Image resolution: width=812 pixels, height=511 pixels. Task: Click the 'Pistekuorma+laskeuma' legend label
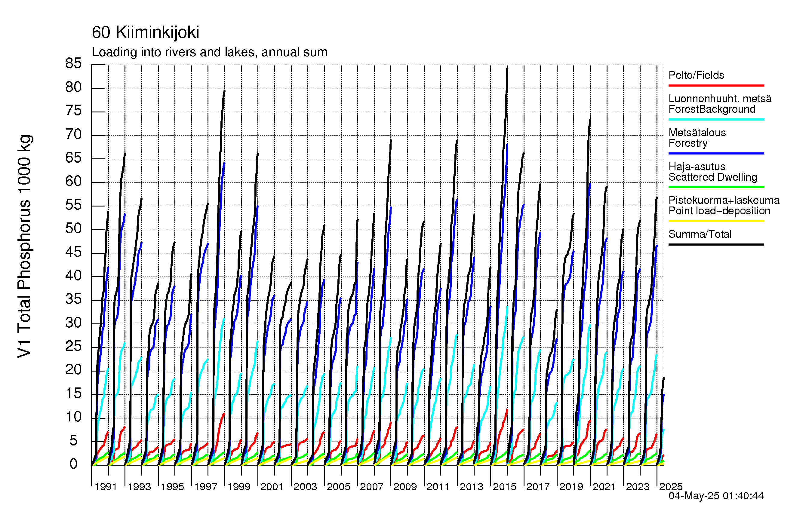pyautogui.click(x=724, y=200)
